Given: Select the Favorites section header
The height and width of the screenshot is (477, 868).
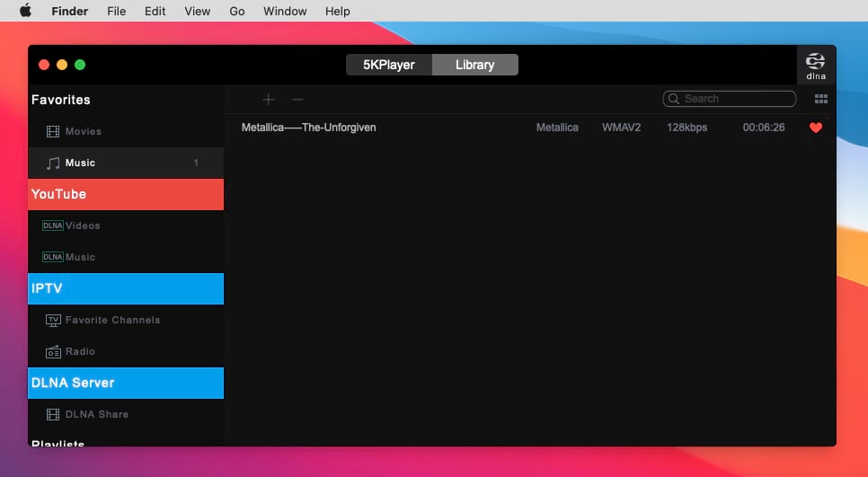Looking at the screenshot, I should click(61, 100).
